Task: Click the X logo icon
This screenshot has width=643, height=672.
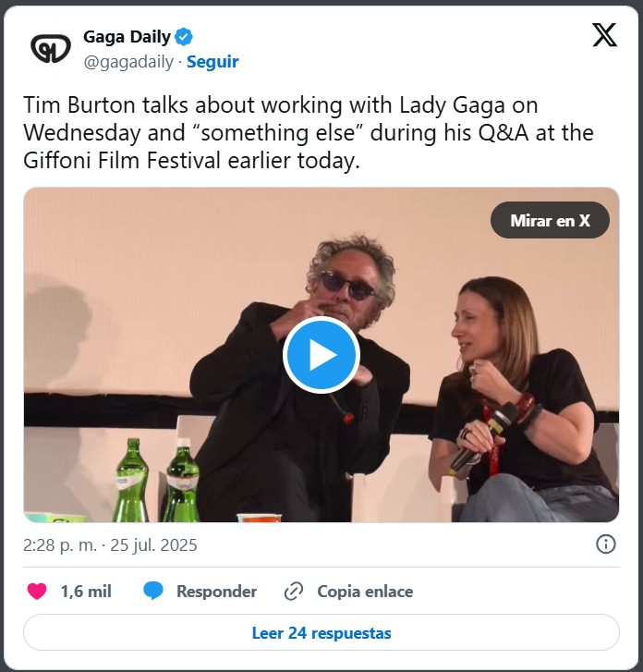Action: tap(604, 35)
